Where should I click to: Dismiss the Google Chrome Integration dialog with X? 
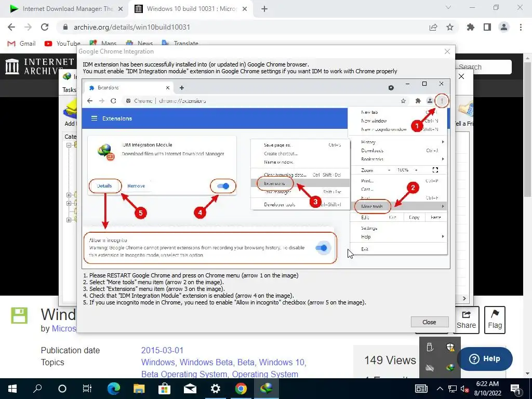pyautogui.click(x=447, y=51)
